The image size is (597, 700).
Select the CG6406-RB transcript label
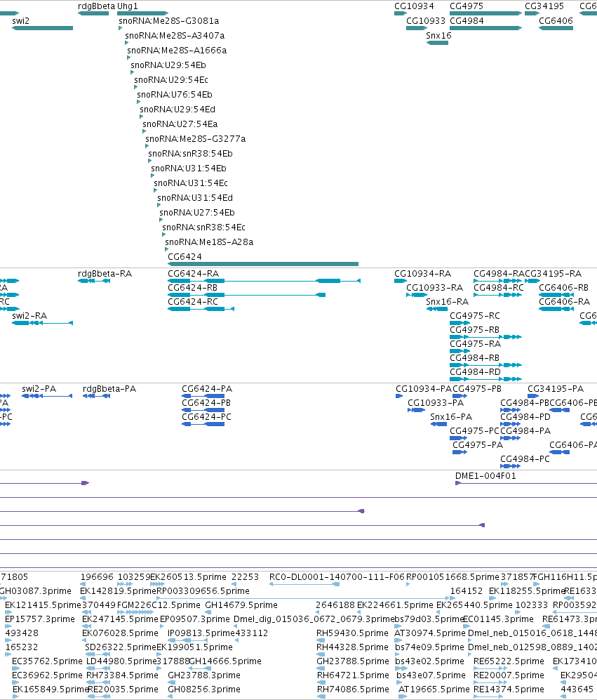click(563, 288)
